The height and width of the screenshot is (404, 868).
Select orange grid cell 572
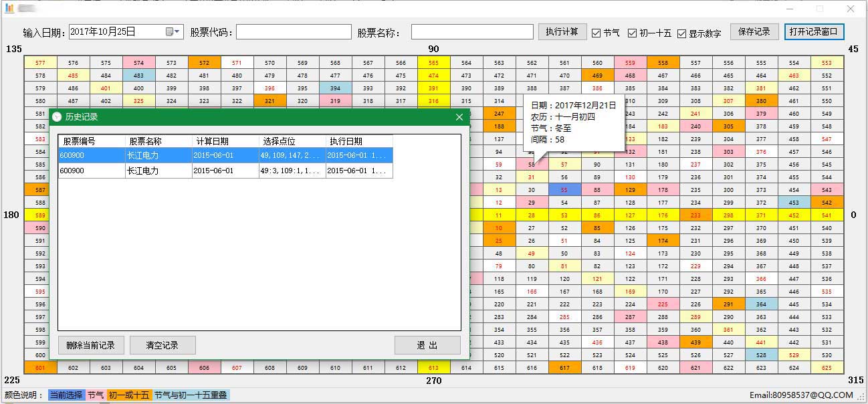coord(204,63)
